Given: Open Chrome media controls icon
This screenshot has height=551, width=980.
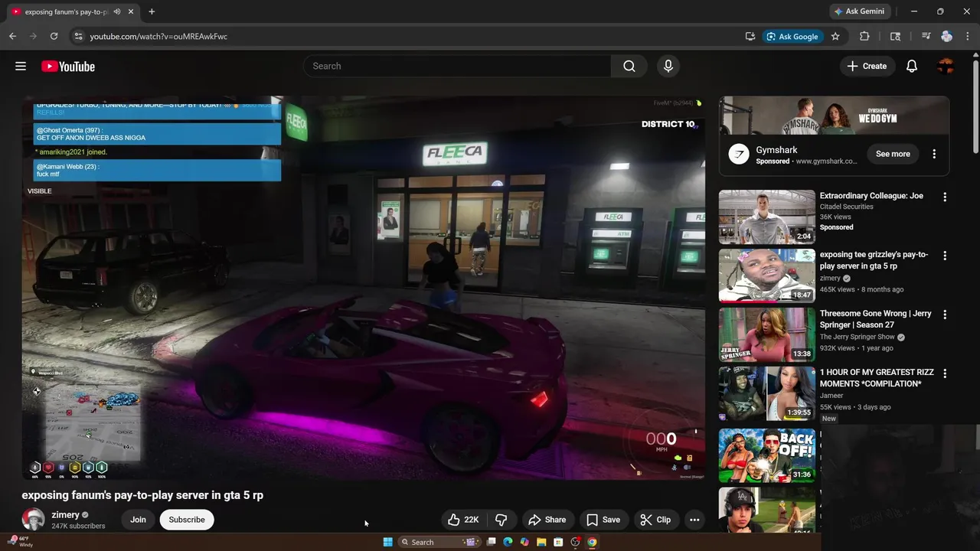Looking at the screenshot, I should coord(926,36).
